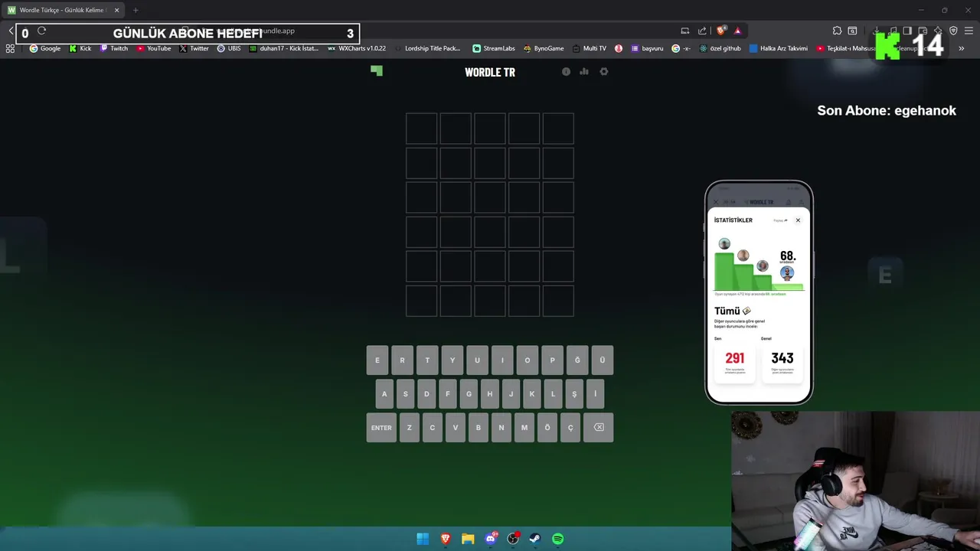Screen dimensions: 980x551
Task: Open File Explorer from the taskbar
Action: (468, 539)
